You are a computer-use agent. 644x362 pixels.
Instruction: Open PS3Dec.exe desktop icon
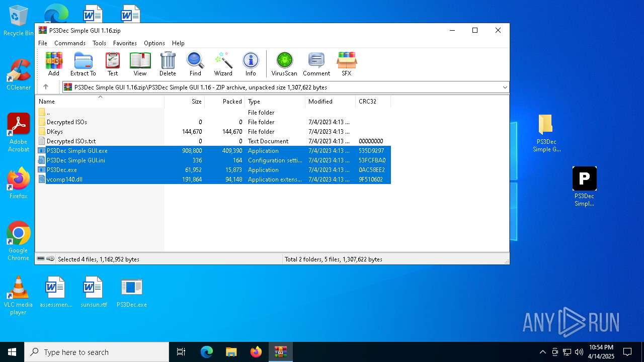click(x=132, y=292)
